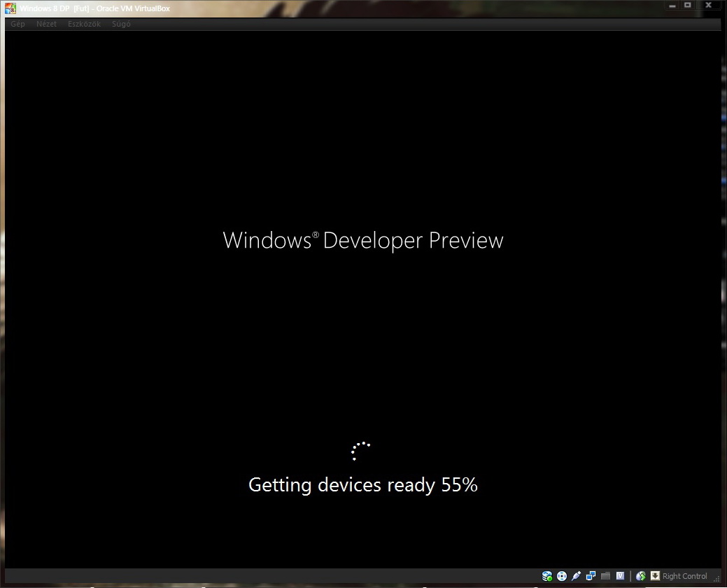The height and width of the screenshot is (588, 727).
Task: Maximize the VirtualBox VM window
Action: point(688,5)
